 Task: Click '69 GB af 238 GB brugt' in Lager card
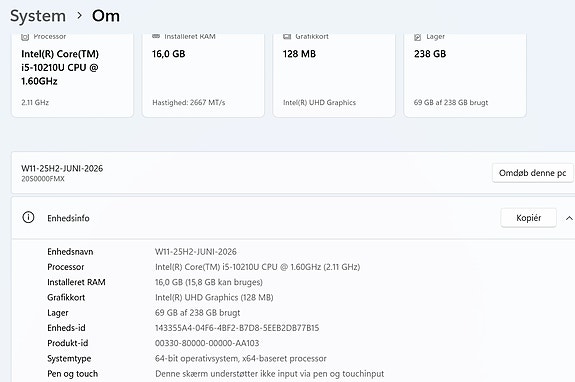pyautogui.click(x=451, y=103)
